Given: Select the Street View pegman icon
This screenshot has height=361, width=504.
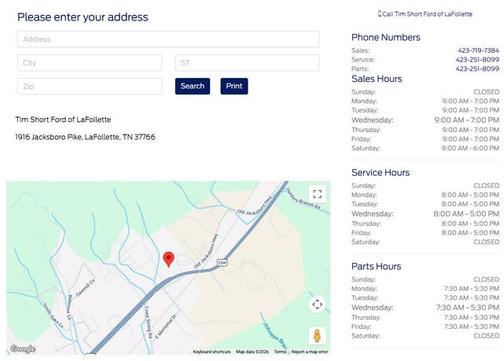Looking at the screenshot, I should [317, 335].
